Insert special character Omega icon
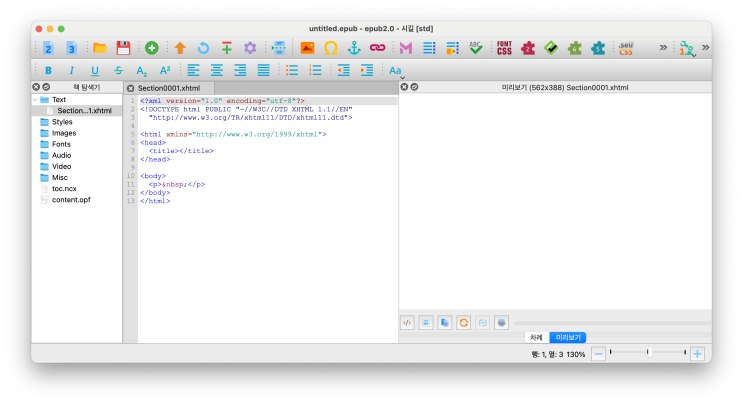Image resolution: width=743 pixels, height=404 pixels. tap(331, 48)
